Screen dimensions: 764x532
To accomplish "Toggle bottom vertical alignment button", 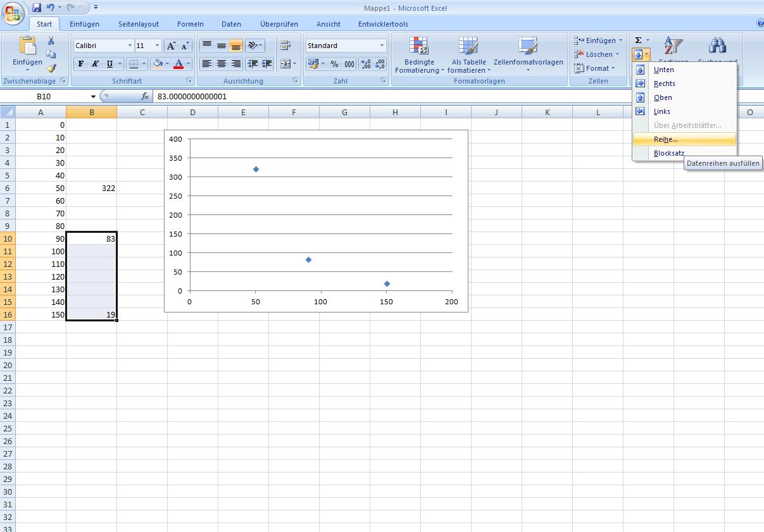I will [x=235, y=46].
